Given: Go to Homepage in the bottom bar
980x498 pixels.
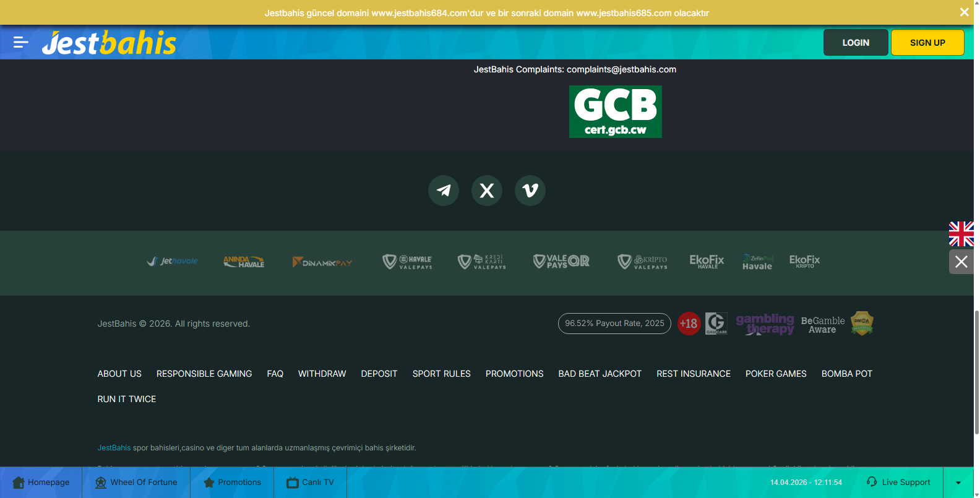Looking at the screenshot, I should tap(41, 483).
